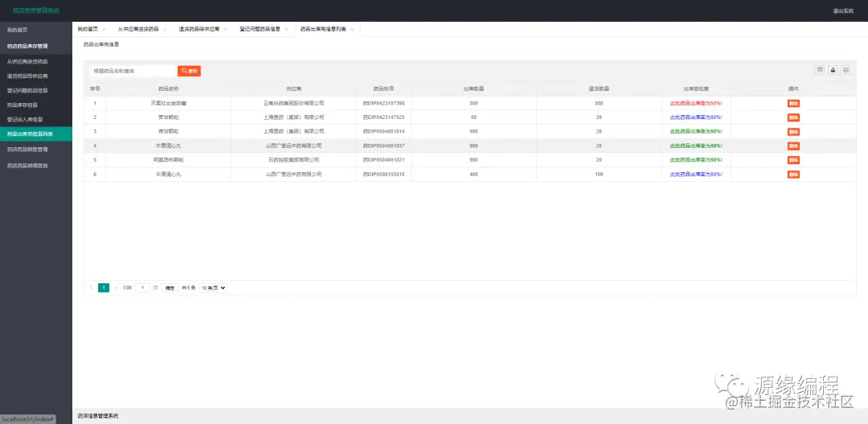868x424 pixels.
Task: Switch to the 退货药品给供应商 tab
Action: [x=199, y=30]
